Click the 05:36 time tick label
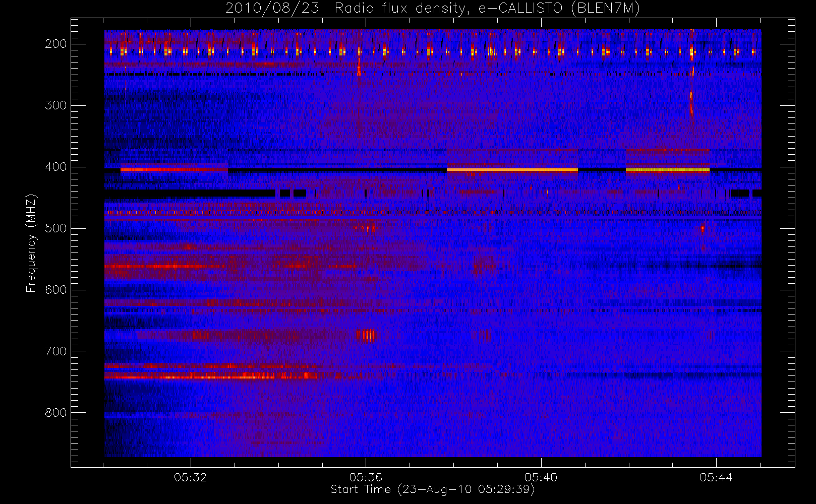Image resolution: width=816 pixels, height=504 pixels. [366, 477]
